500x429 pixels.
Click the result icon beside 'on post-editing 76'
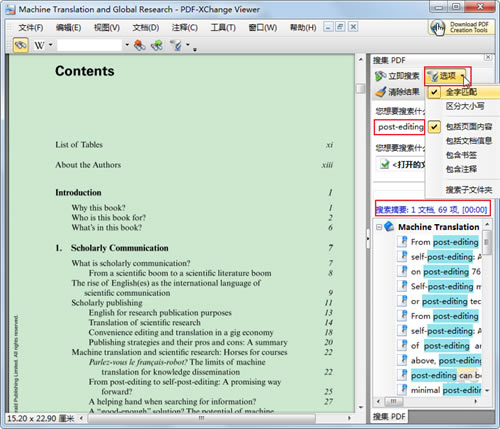point(403,271)
